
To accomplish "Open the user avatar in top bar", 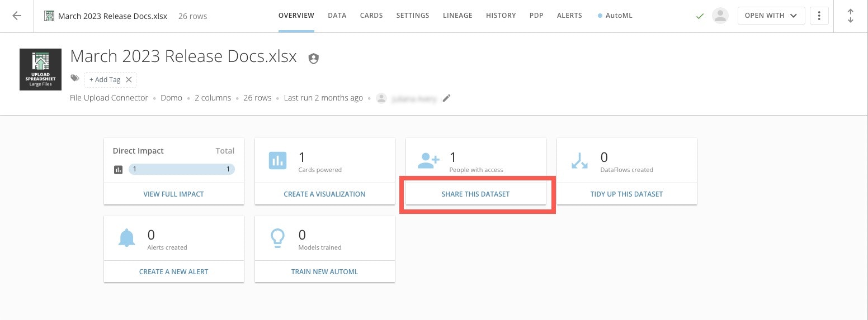I will coord(720,16).
